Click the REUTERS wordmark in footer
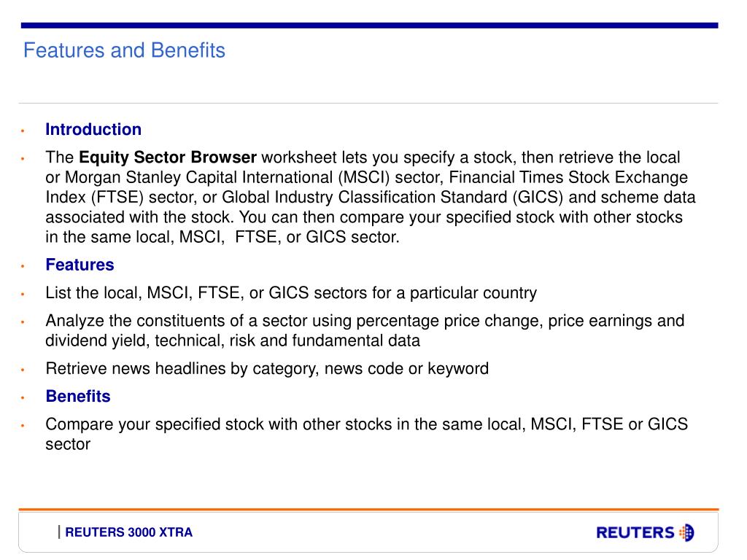This screenshot has width=747, height=560. [x=635, y=532]
